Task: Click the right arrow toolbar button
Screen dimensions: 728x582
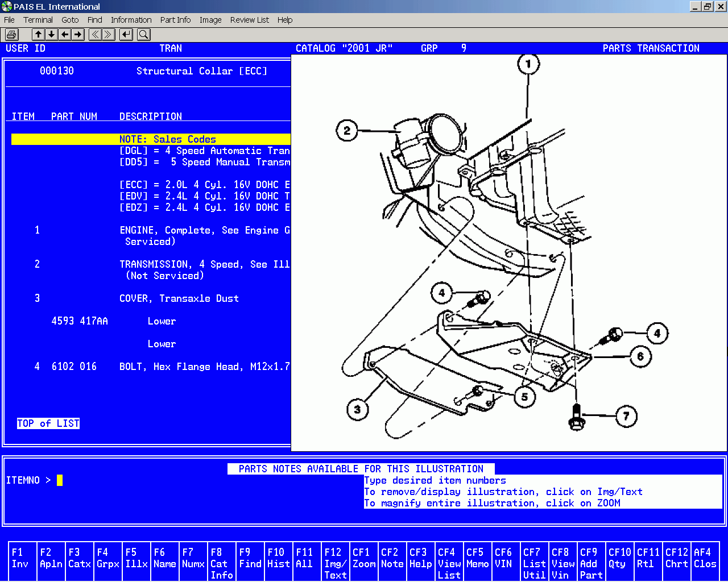Action: click(x=78, y=35)
